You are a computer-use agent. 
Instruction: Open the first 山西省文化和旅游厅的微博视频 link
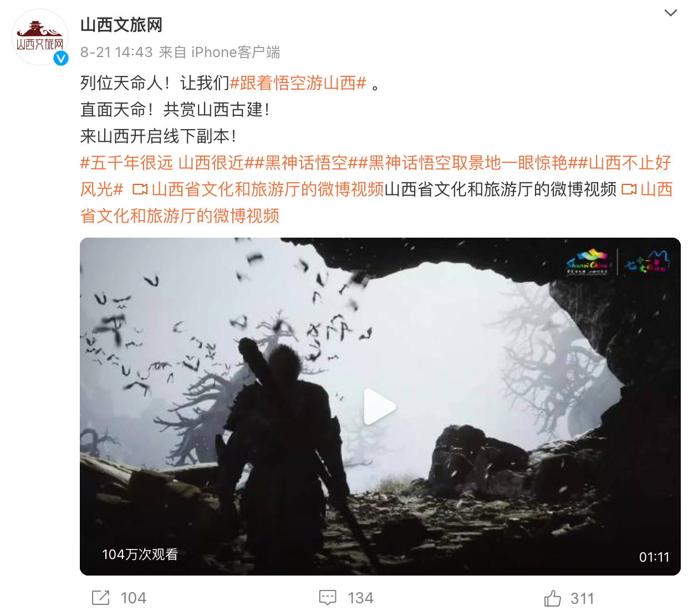click(x=268, y=189)
